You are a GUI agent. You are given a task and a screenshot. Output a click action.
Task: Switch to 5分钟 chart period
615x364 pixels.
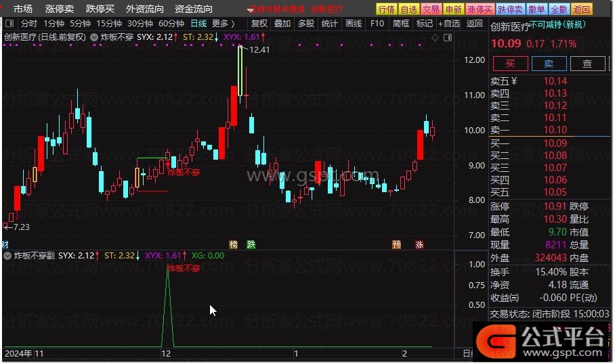coord(81,24)
